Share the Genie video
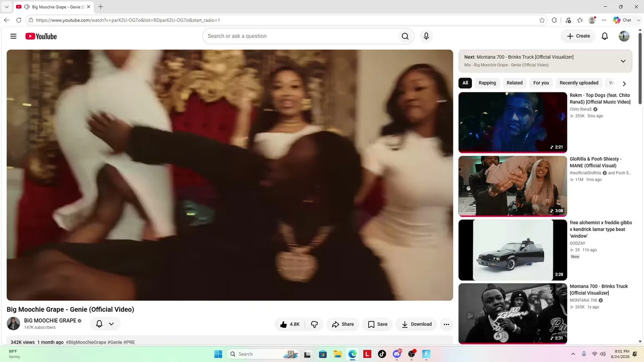The height and width of the screenshot is (362, 644). 343,324
